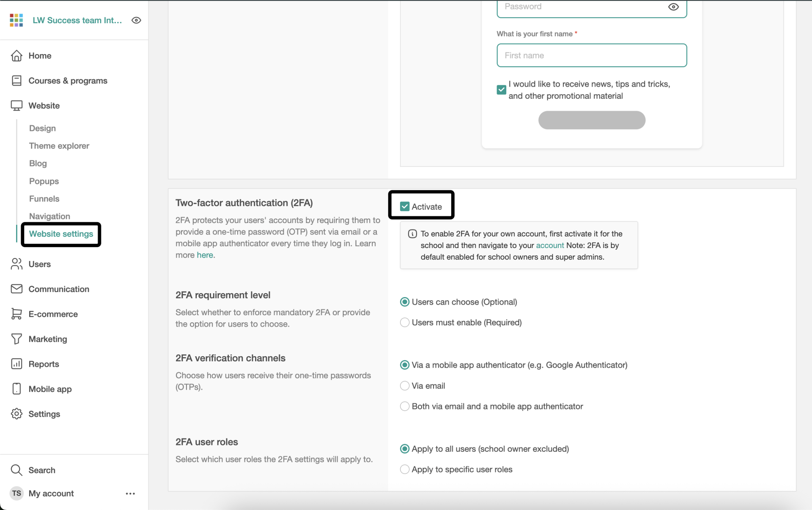
Task: Click the E-commerce cart icon
Action: (x=16, y=314)
